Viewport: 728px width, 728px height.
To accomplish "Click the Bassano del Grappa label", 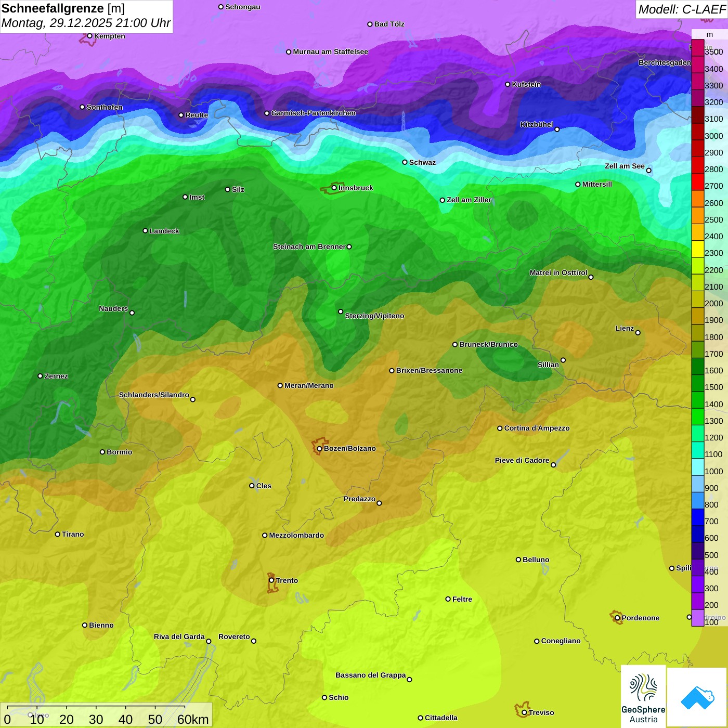I will tap(370, 675).
